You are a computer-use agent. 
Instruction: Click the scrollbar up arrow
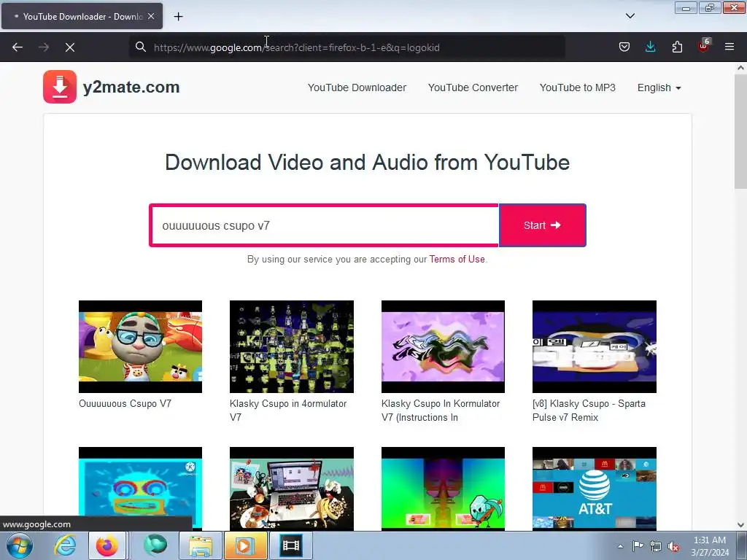740,68
